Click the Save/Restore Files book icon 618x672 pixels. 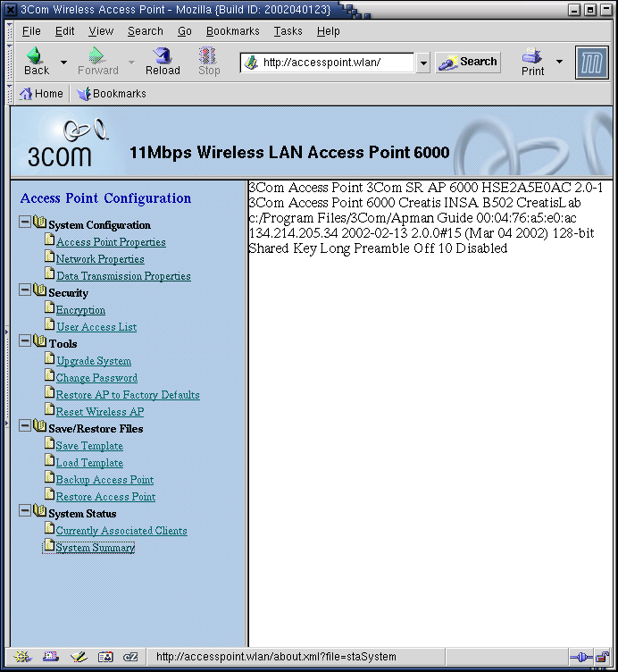point(39,425)
